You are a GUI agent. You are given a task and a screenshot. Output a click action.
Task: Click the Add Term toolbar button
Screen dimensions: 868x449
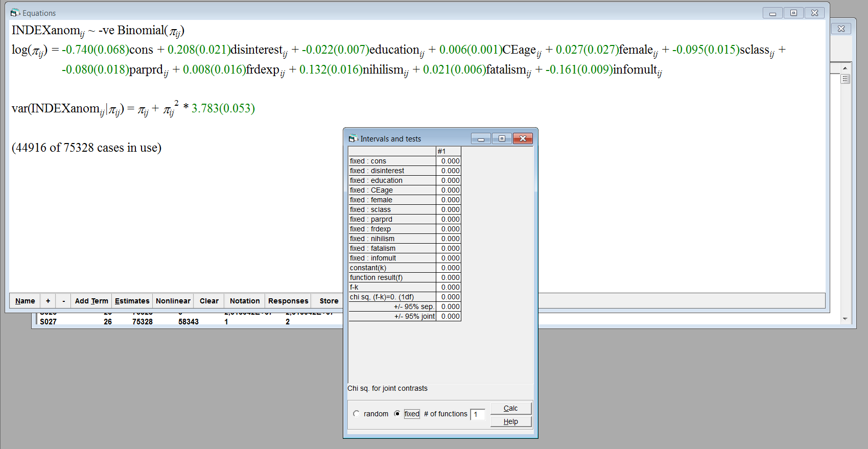[91, 301]
